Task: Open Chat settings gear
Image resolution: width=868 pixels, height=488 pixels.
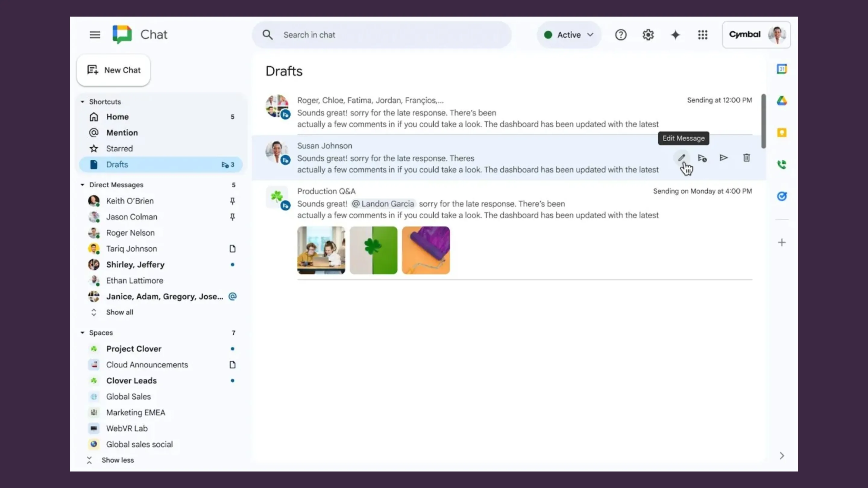Action: click(648, 35)
